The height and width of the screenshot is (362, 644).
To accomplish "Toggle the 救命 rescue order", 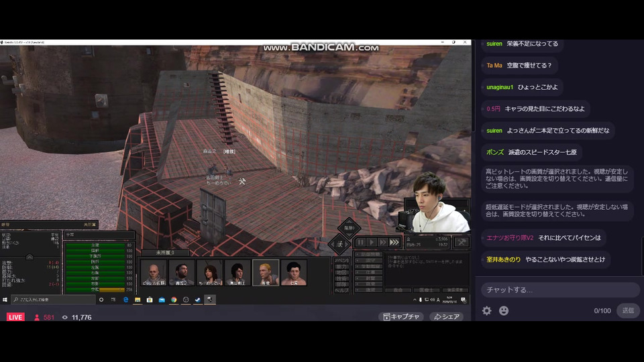I will pos(398,290).
